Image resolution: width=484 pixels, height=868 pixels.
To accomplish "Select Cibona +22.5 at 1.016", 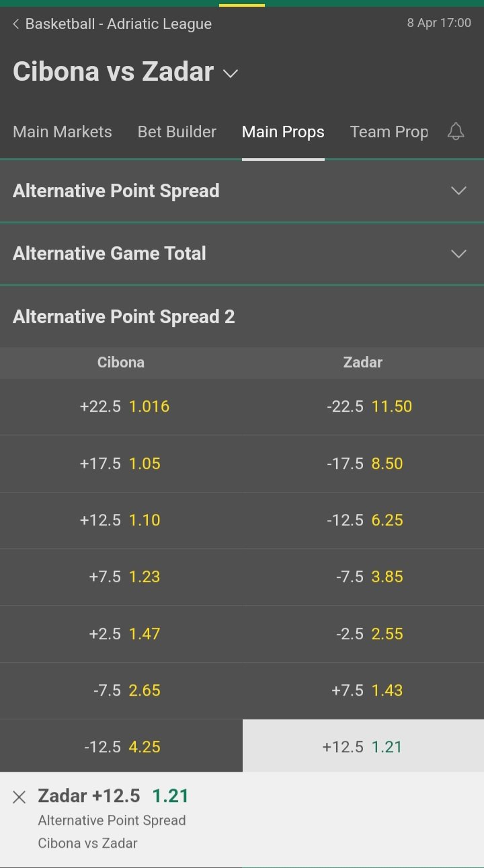I will click(x=121, y=406).
